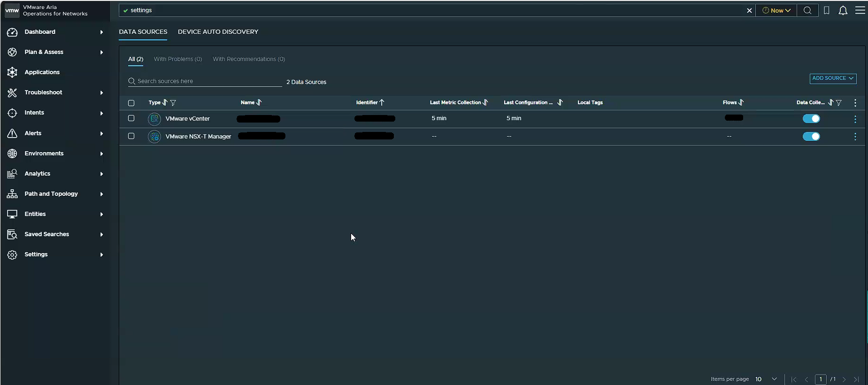This screenshot has height=385, width=868.
Task: Click the Analytics chart icon
Action: point(12,174)
